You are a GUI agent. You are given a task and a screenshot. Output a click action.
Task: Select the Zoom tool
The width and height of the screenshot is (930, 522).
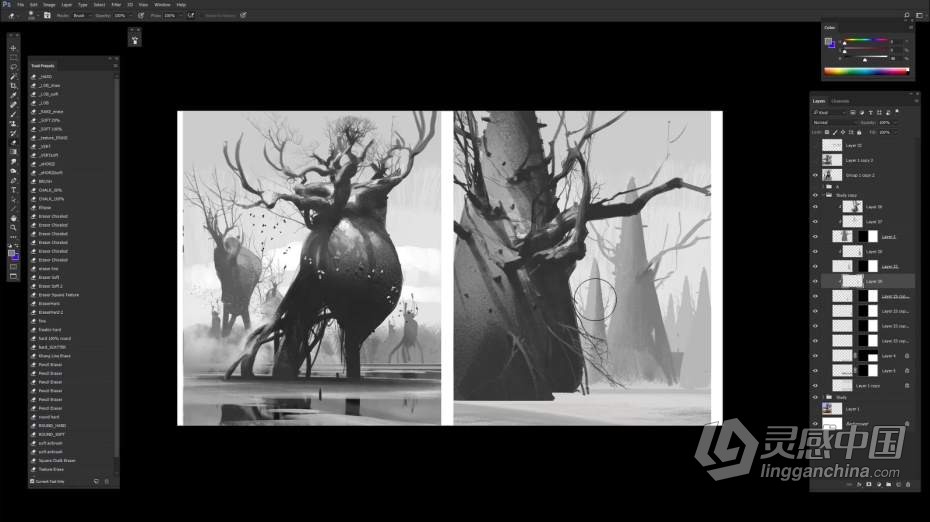14,228
